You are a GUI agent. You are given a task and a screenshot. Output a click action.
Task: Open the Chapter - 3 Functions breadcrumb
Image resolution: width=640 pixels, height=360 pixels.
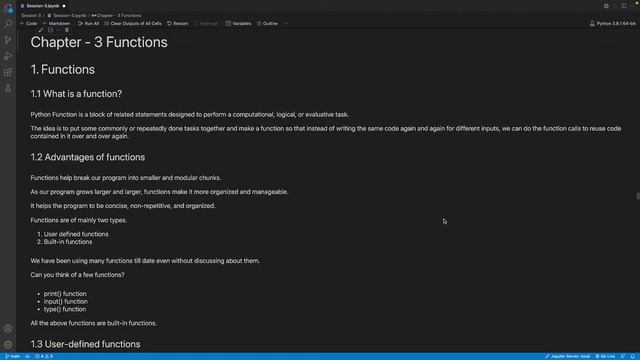click(x=117, y=15)
